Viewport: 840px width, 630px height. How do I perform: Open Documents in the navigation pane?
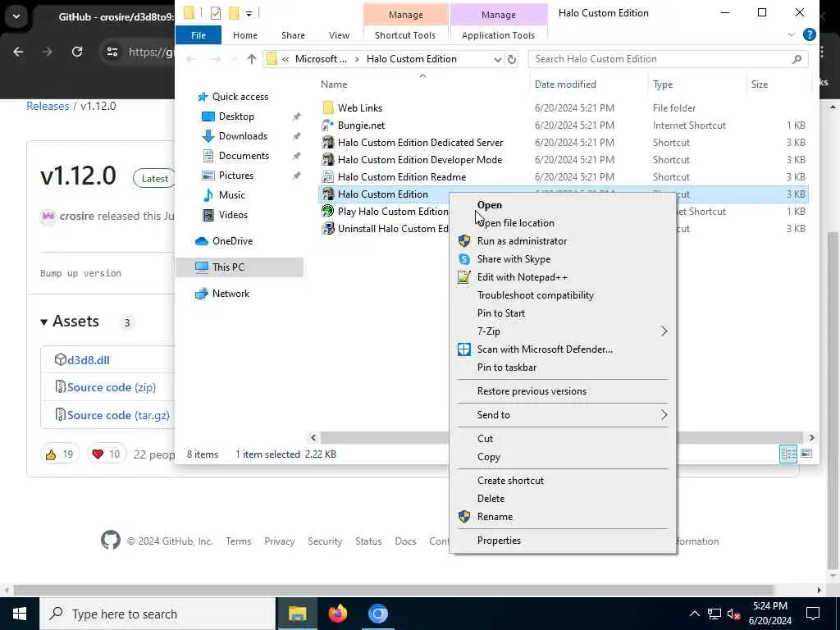(244, 156)
